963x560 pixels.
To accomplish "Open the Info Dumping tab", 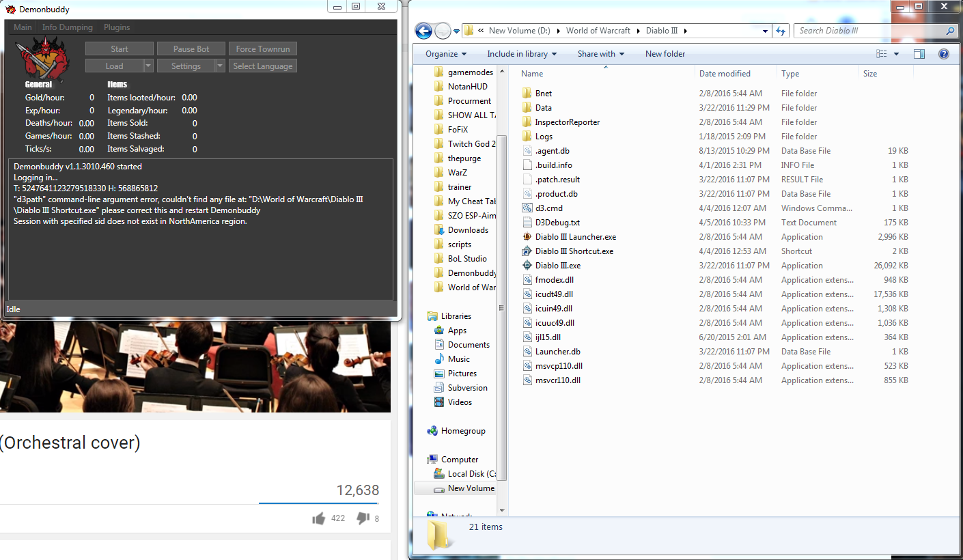I will click(x=67, y=27).
